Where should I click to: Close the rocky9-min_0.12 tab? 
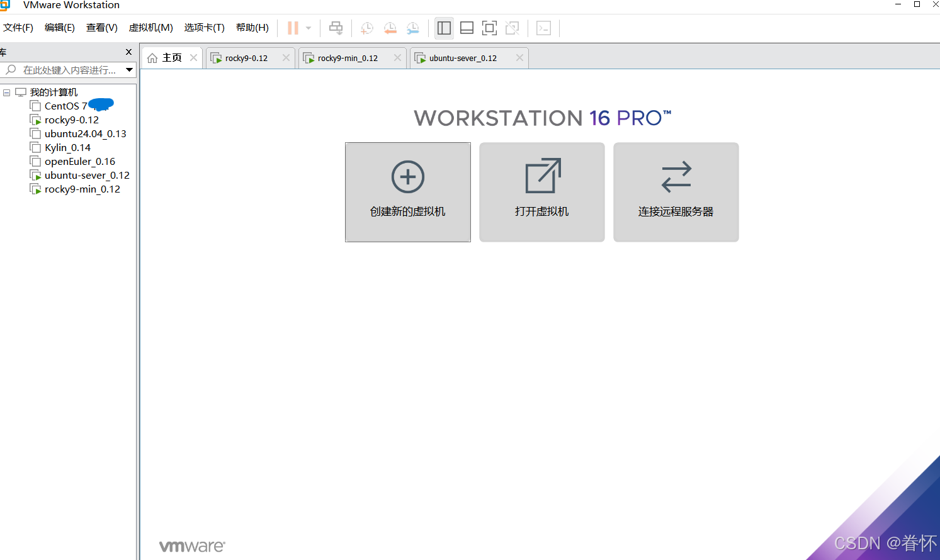coord(397,58)
